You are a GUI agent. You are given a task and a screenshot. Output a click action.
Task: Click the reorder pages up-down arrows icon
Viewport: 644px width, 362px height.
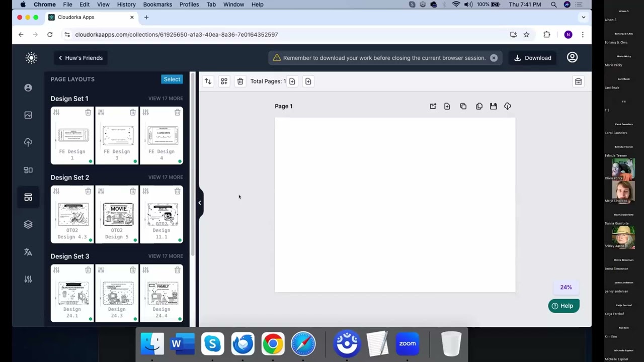click(208, 81)
